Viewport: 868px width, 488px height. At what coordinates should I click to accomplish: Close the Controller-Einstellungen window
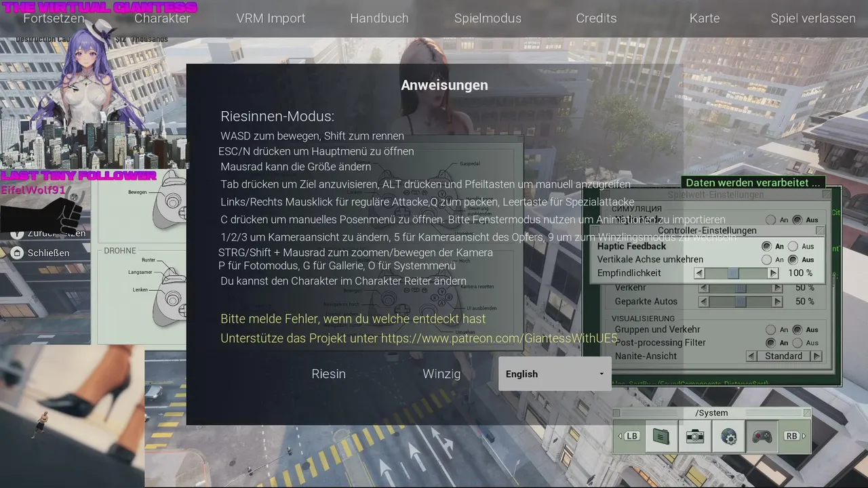tap(820, 230)
